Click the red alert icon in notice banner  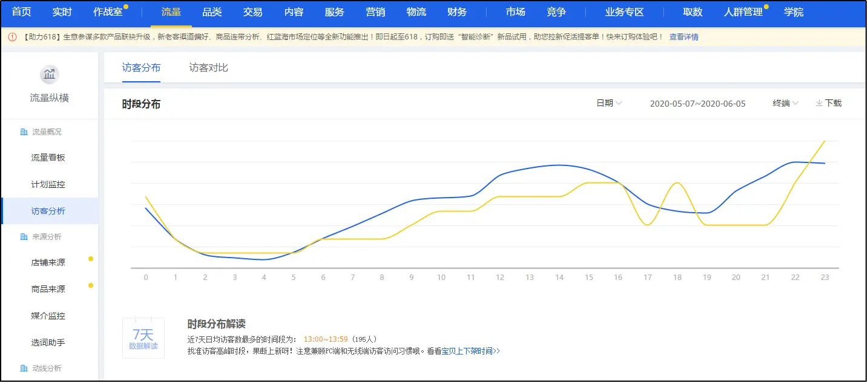click(x=12, y=37)
